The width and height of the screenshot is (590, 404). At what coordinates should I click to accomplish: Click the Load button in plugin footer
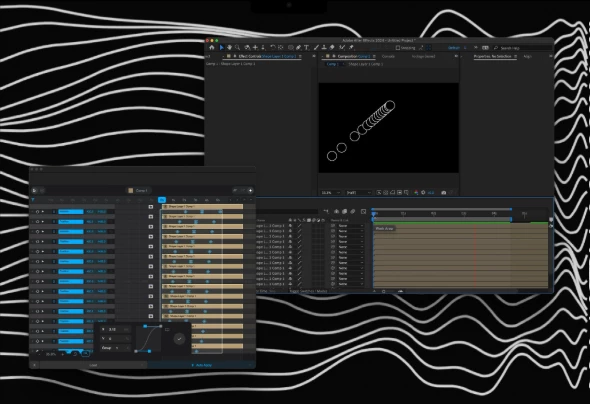(93, 365)
